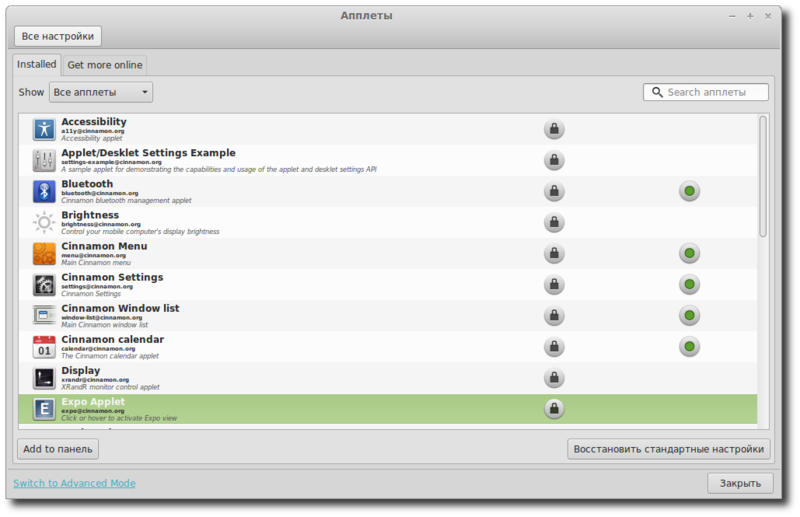Click the Applet/Desklet Settings Example mixer icon

[44, 160]
